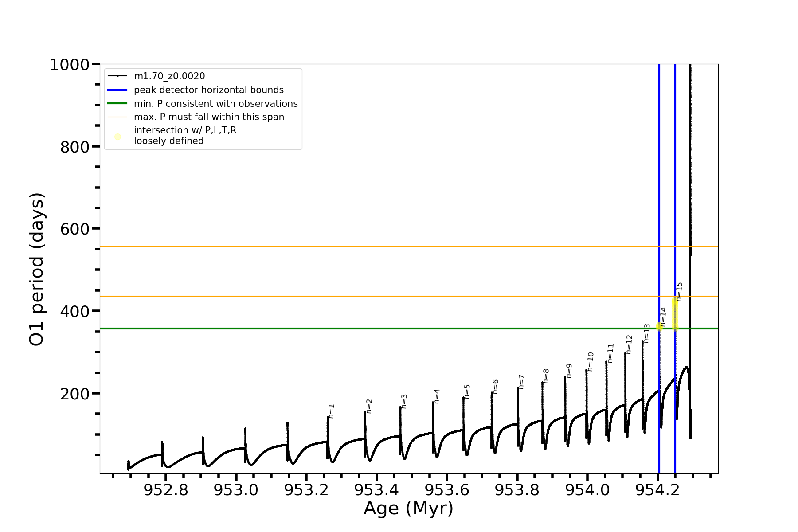This screenshot has height=532, width=798.
Task: Click the n=1 peak annotation
Action: (332, 411)
